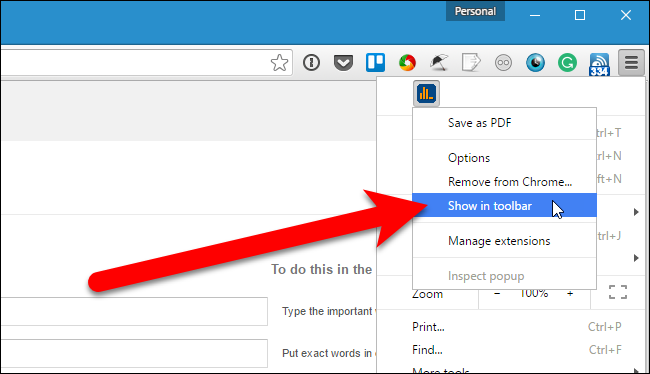
Task: Maximize the Chrome window
Action: (x=580, y=15)
